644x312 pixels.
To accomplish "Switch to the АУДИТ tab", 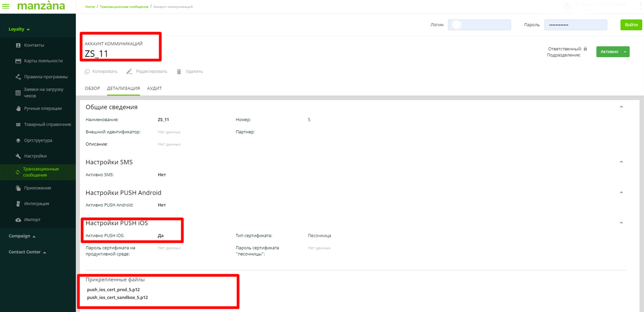I will pos(154,88).
